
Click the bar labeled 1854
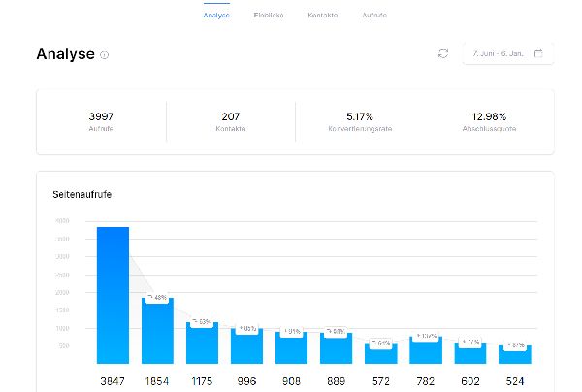[157, 332]
